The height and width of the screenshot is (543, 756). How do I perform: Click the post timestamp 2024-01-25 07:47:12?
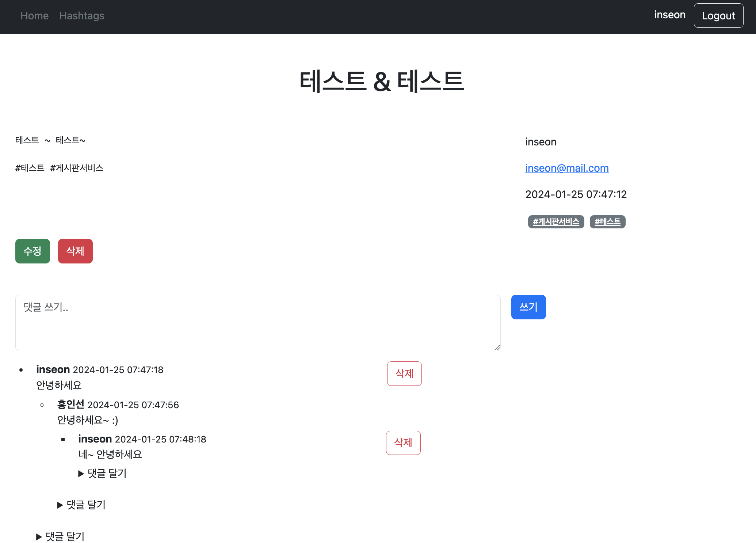click(576, 194)
